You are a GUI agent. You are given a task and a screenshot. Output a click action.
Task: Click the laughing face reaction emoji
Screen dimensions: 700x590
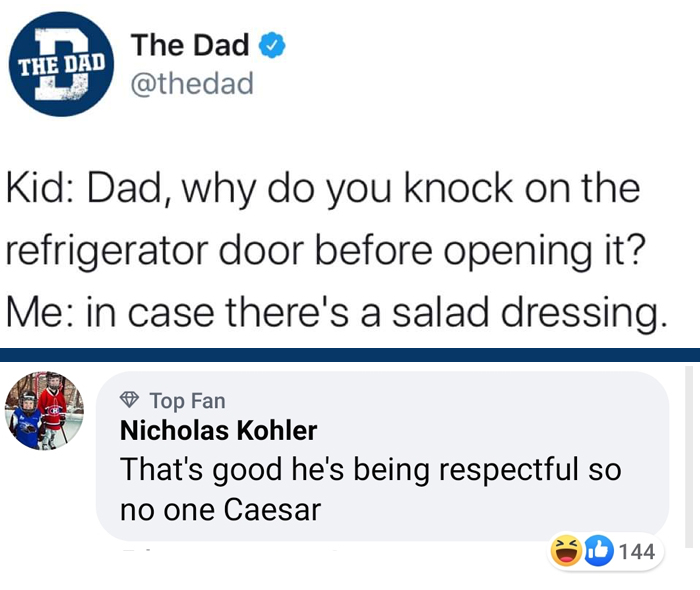[x=566, y=551]
